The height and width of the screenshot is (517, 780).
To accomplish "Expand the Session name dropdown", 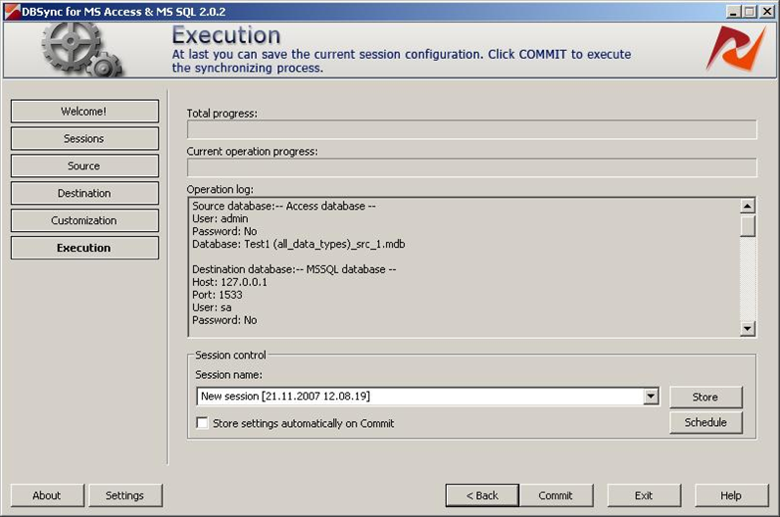I will click(x=651, y=396).
